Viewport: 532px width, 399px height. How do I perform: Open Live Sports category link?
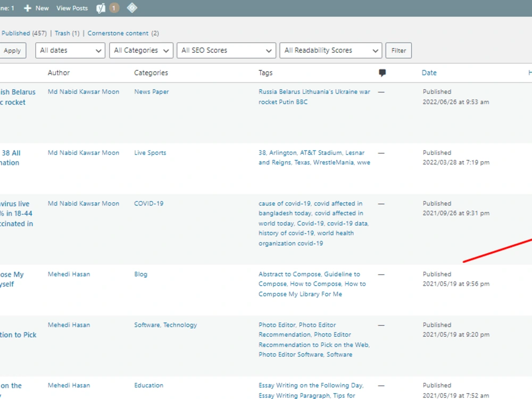(150, 153)
